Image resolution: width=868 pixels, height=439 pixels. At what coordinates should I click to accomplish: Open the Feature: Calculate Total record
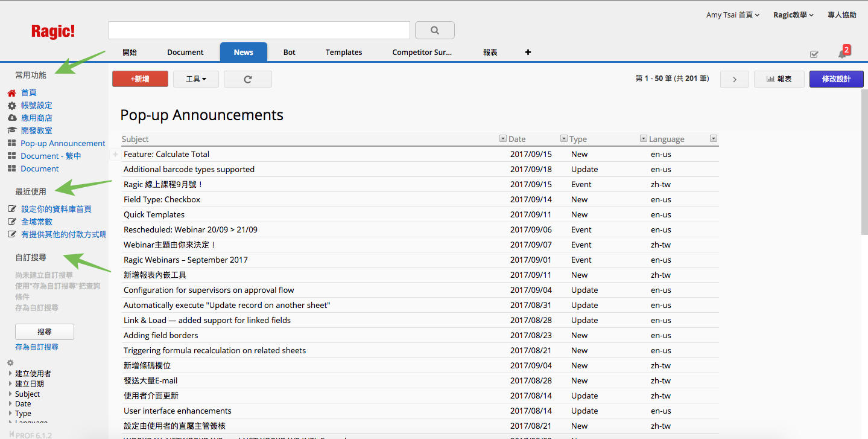(x=166, y=155)
